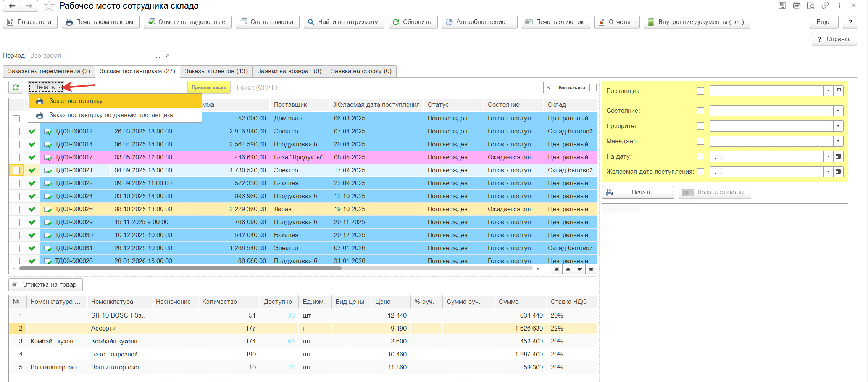Image resolution: width=868 pixels, height=382 pixels.
Task: Open supplier form icon next to Поставщик field
Action: [838, 91]
